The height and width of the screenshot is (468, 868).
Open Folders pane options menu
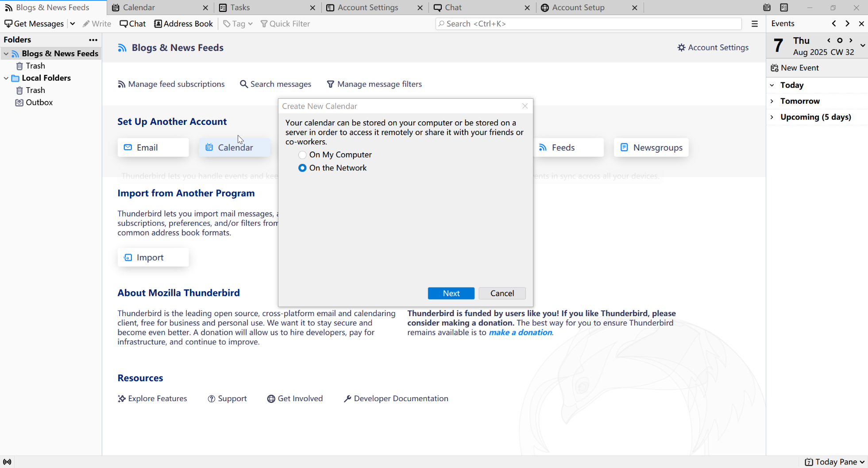[93, 40]
